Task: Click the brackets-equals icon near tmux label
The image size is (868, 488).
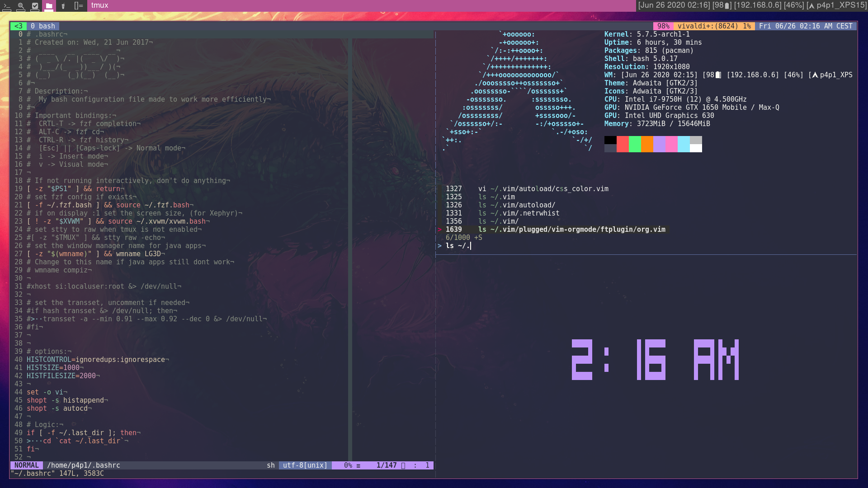Action: point(78,6)
